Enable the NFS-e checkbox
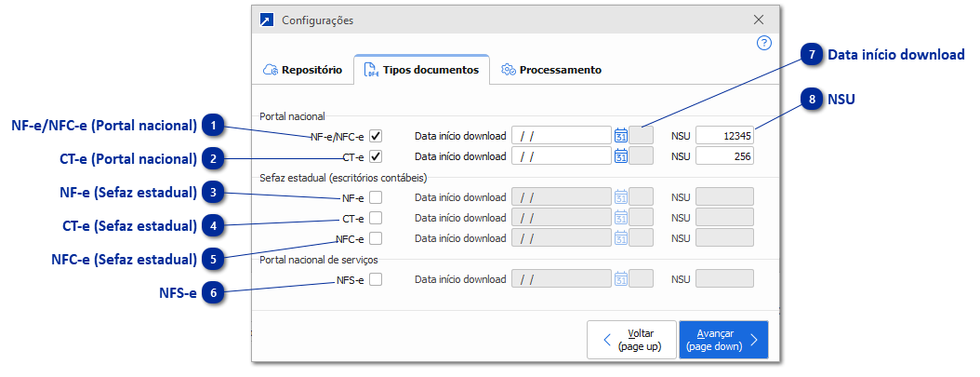The image size is (980, 377). (x=376, y=280)
